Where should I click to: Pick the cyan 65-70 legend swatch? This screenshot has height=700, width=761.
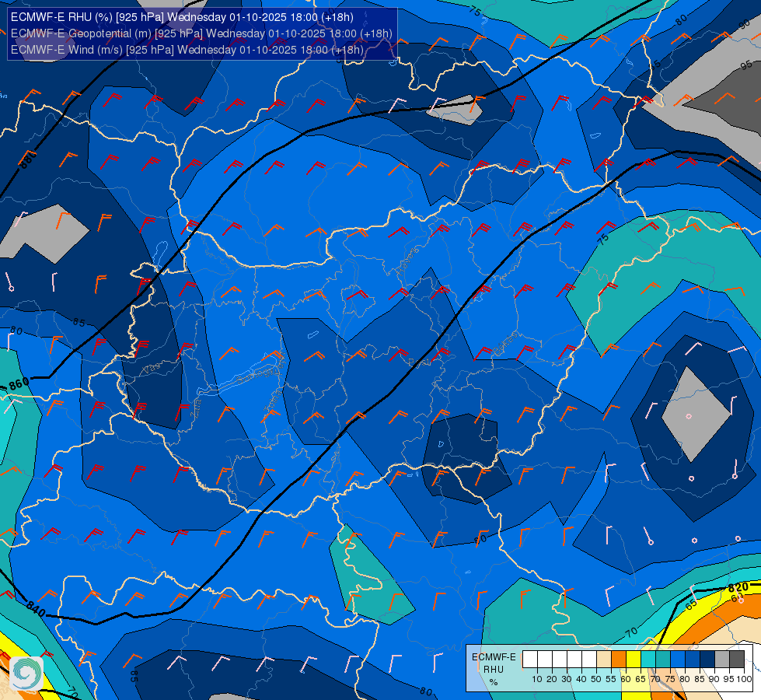[x=648, y=660]
